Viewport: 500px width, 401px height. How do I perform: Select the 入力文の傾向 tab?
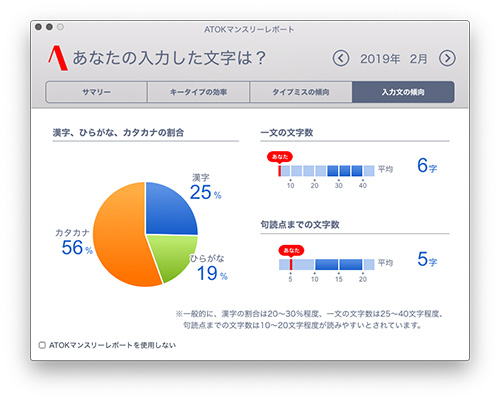403,92
